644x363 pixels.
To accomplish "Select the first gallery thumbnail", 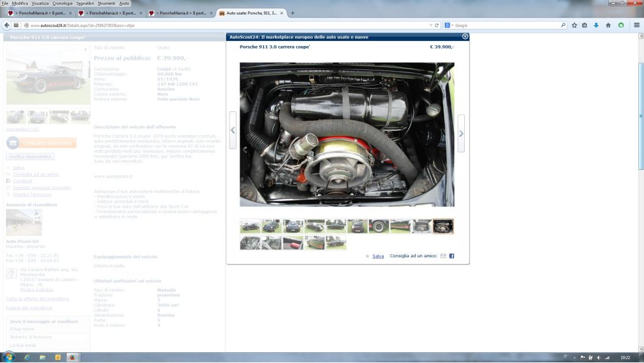I will point(250,226).
